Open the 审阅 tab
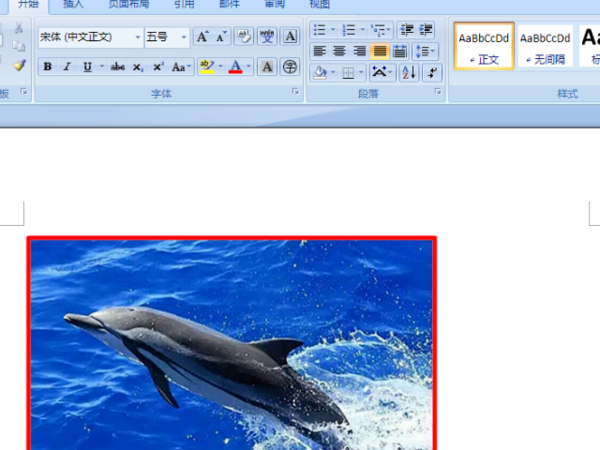Screen dimensions: 600x450 pos(275,5)
